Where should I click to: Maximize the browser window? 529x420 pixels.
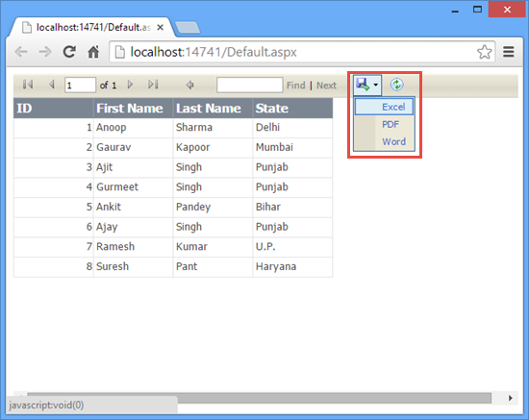point(477,10)
